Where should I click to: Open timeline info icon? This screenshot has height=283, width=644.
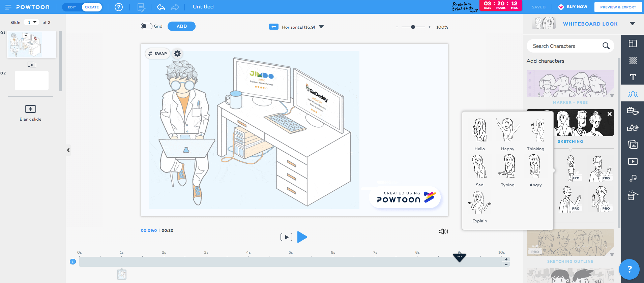[x=73, y=261]
